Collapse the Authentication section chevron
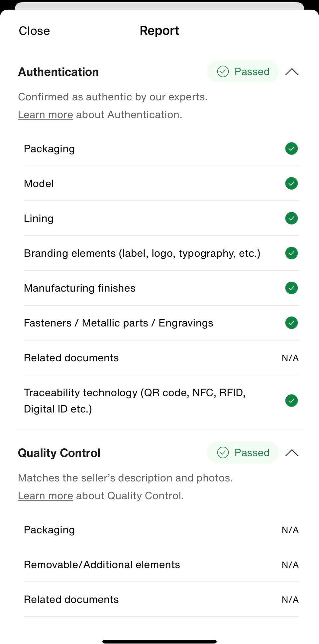 (292, 72)
